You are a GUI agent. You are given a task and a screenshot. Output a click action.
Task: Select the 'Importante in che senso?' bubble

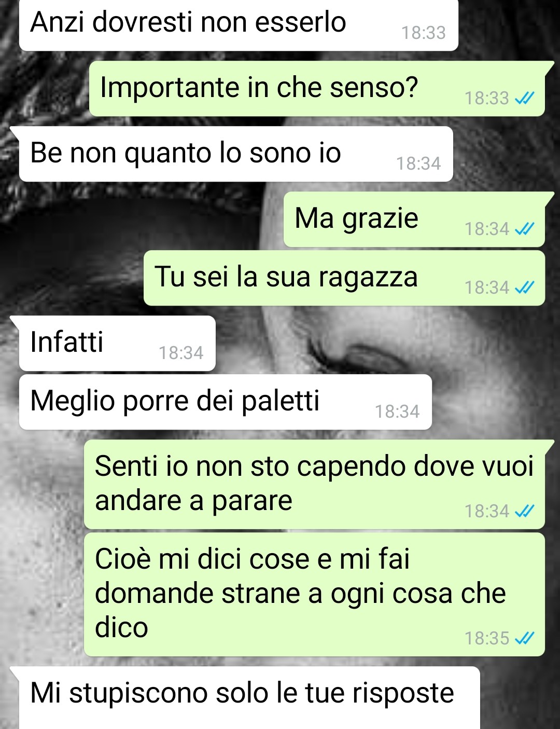317,89
